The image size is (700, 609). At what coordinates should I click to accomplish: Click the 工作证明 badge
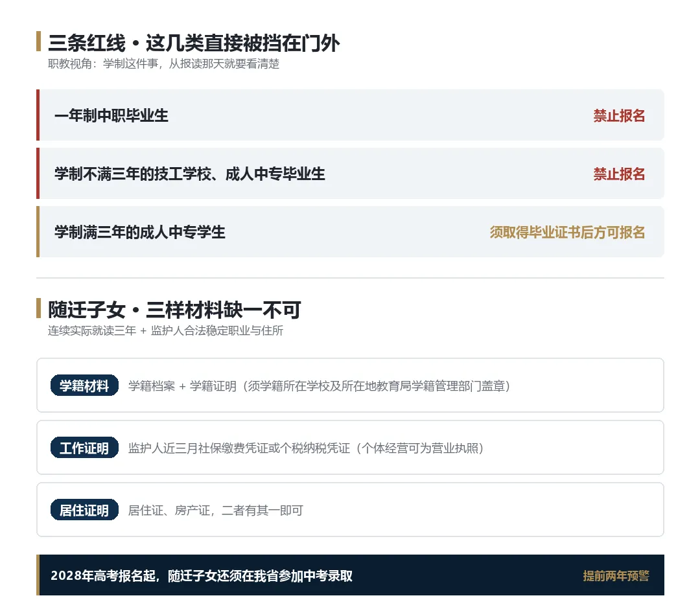pos(84,448)
